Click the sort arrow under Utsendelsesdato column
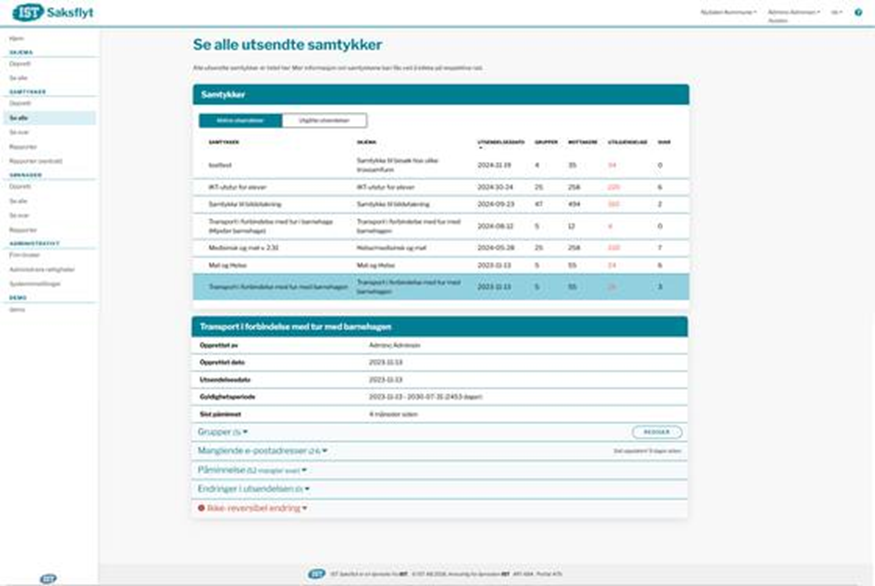The height and width of the screenshot is (586, 875). tap(480, 148)
